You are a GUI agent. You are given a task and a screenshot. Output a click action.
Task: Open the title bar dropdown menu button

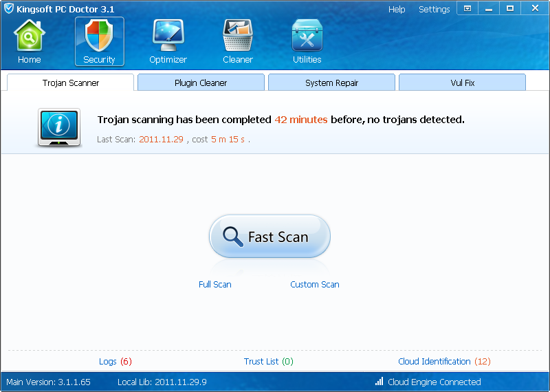coord(467,8)
